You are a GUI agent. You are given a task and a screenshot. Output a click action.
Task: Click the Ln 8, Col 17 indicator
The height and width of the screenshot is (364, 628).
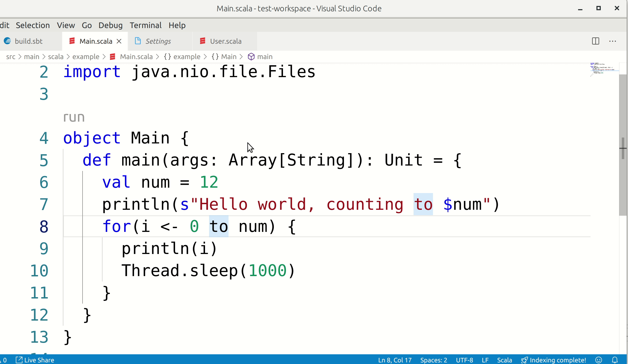[395, 360]
